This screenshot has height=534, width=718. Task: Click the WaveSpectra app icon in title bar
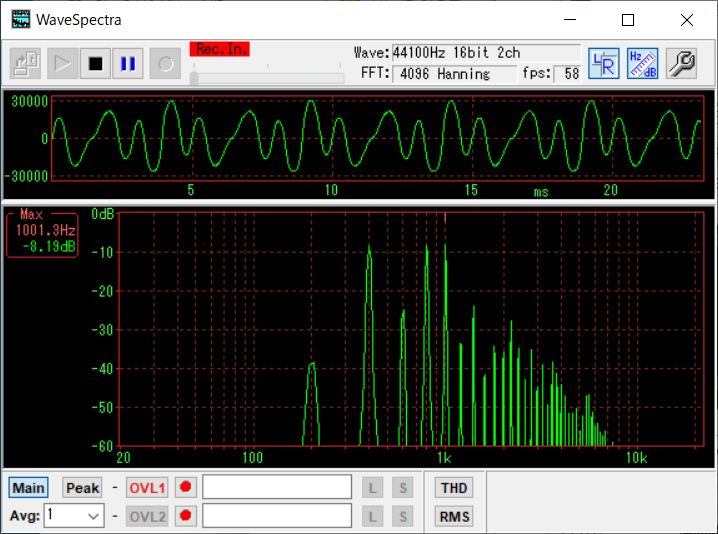point(21,20)
